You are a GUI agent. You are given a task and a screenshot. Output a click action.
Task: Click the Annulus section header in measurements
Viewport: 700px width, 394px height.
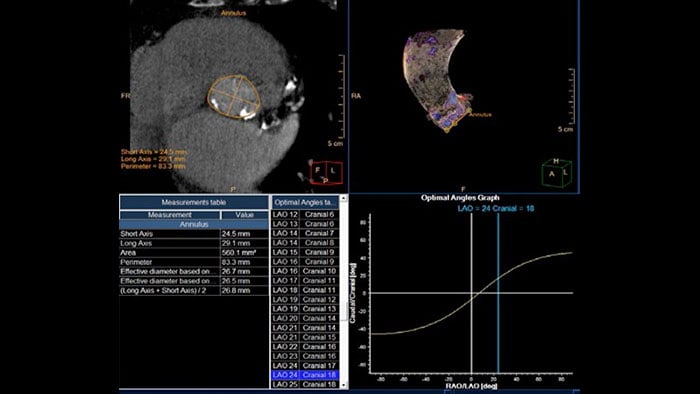tap(194, 224)
